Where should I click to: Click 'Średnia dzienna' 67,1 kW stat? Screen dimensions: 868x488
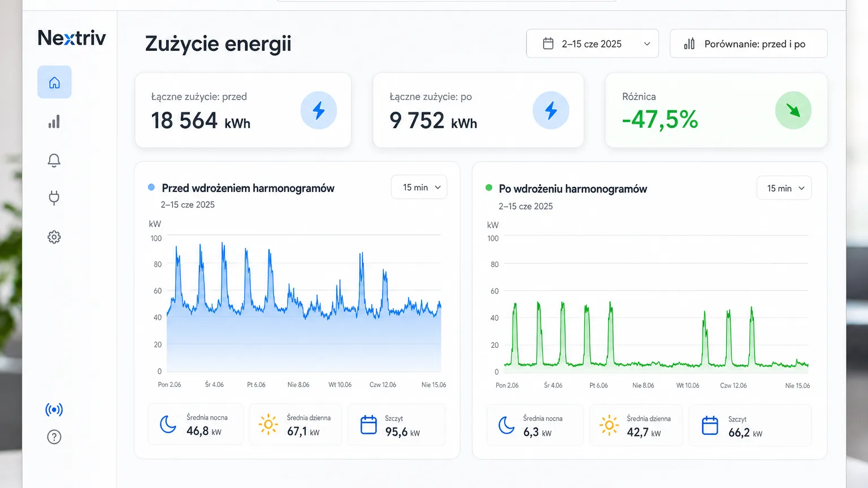tap(296, 424)
